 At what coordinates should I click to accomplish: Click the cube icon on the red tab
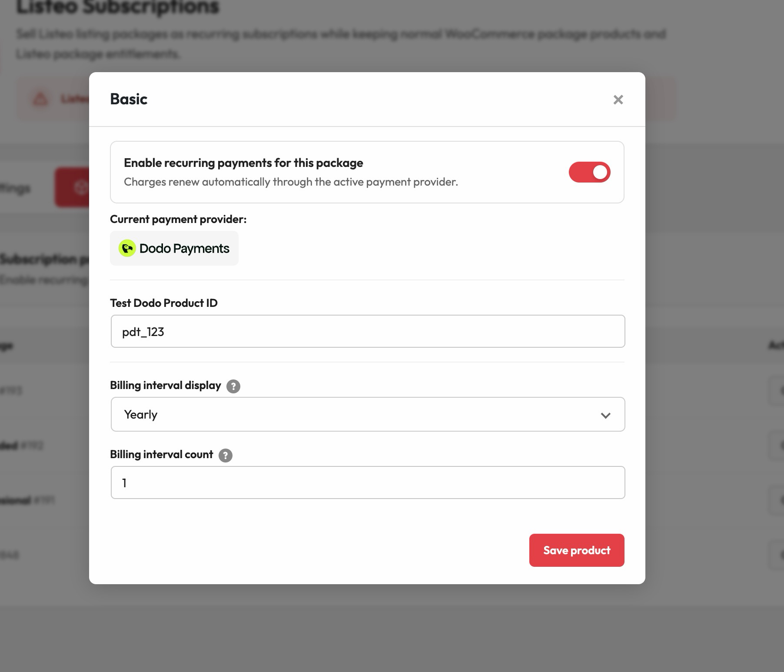[x=82, y=187]
